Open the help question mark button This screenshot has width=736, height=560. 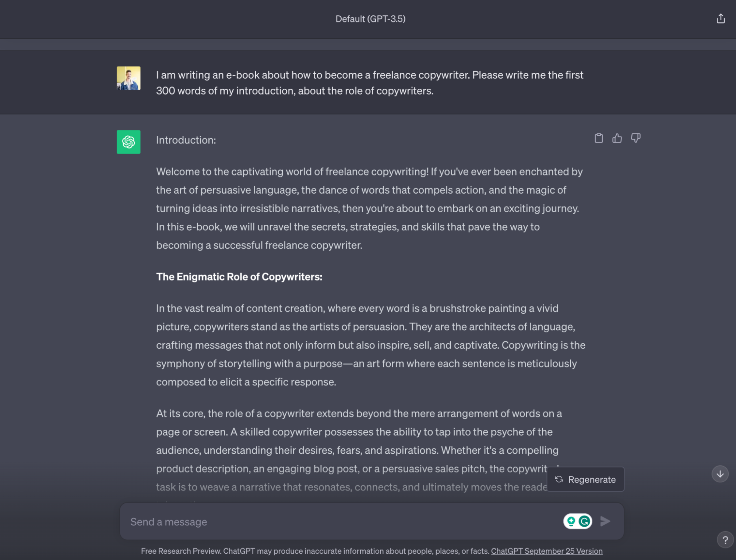(x=725, y=540)
